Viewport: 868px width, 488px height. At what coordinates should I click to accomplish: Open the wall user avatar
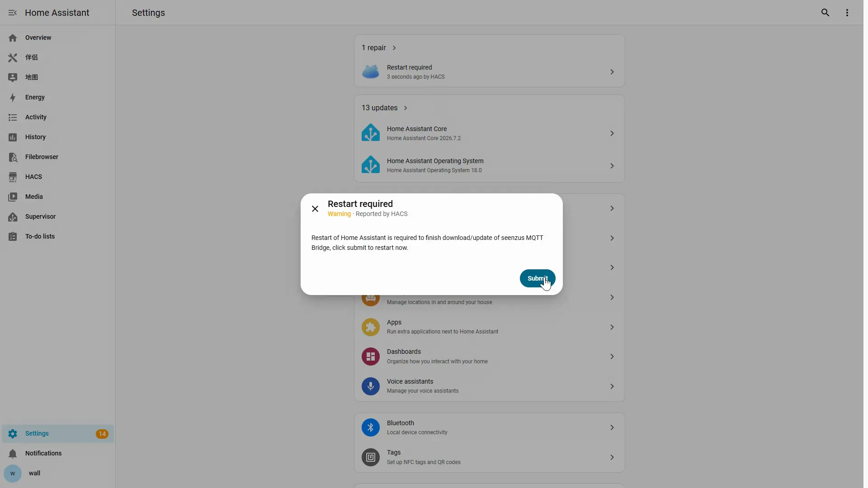(13, 474)
